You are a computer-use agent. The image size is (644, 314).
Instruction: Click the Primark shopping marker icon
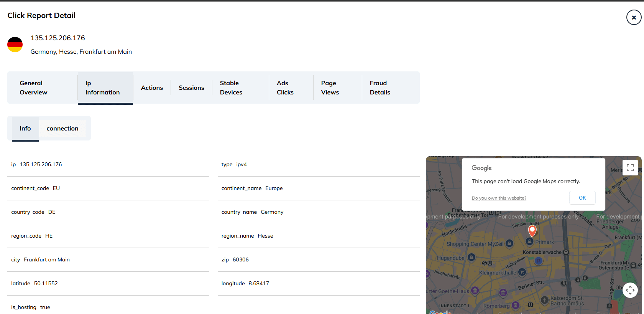click(530, 241)
